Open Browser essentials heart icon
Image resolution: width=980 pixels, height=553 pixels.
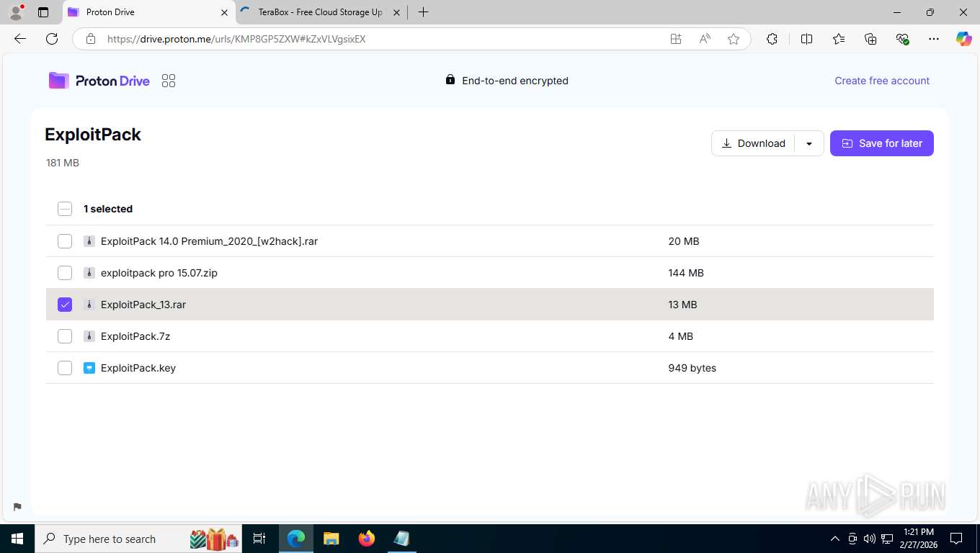(902, 39)
